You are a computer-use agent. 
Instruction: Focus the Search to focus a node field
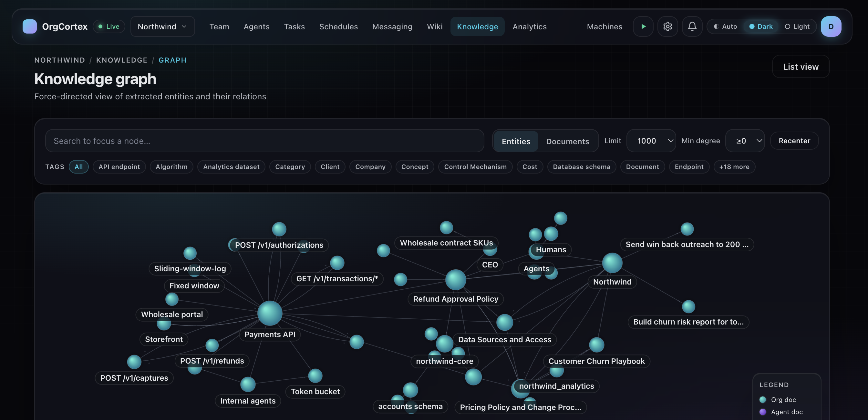click(264, 141)
